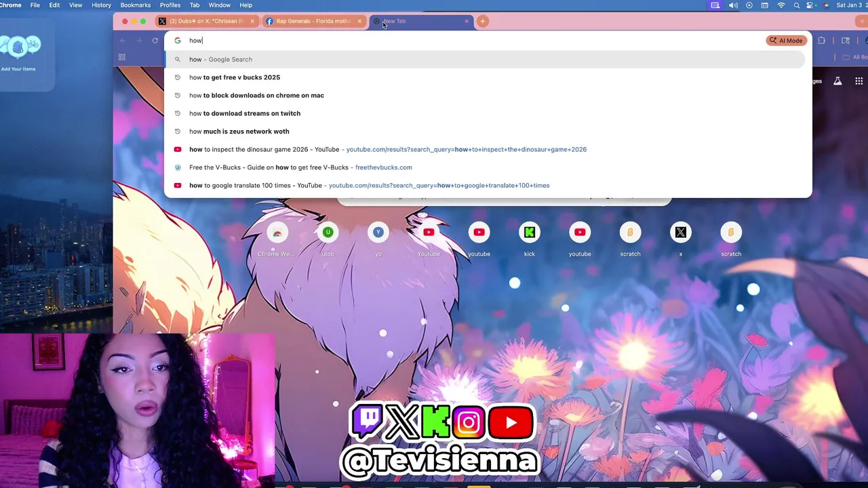Close the Rap Generals tab
Screen dimensions: 868x488
(359, 21)
